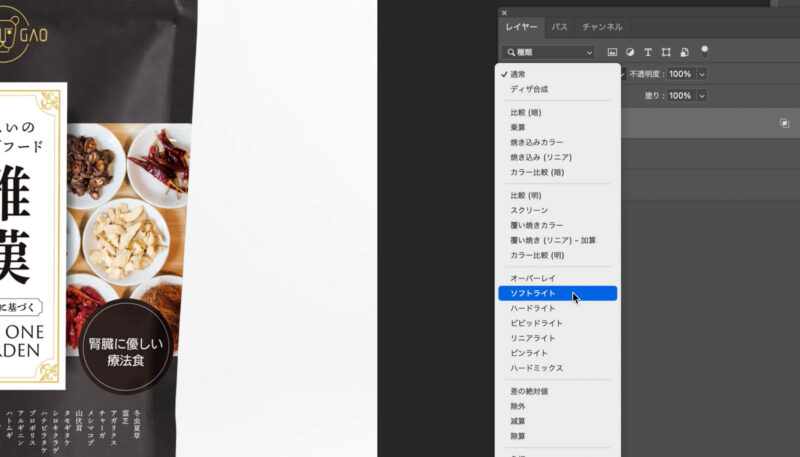
Task: Open the 種類 layer filter dropdown
Action: pyautogui.click(x=548, y=52)
